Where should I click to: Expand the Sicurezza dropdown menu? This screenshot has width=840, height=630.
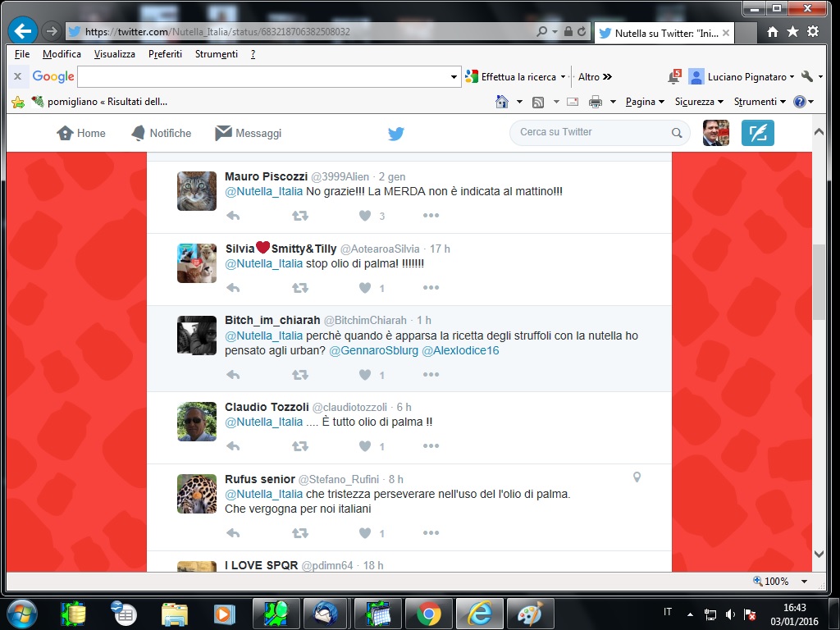[698, 102]
